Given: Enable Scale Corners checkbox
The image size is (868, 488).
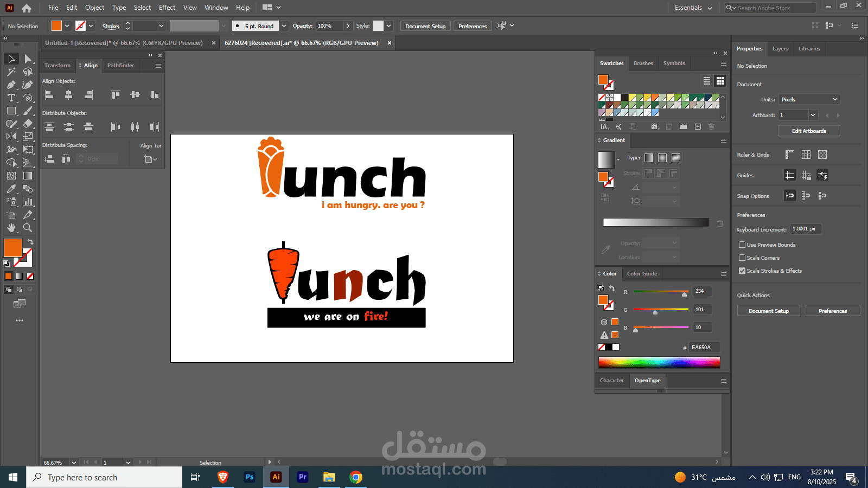Looking at the screenshot, I should pyautogui.click(x=742, y=258).
